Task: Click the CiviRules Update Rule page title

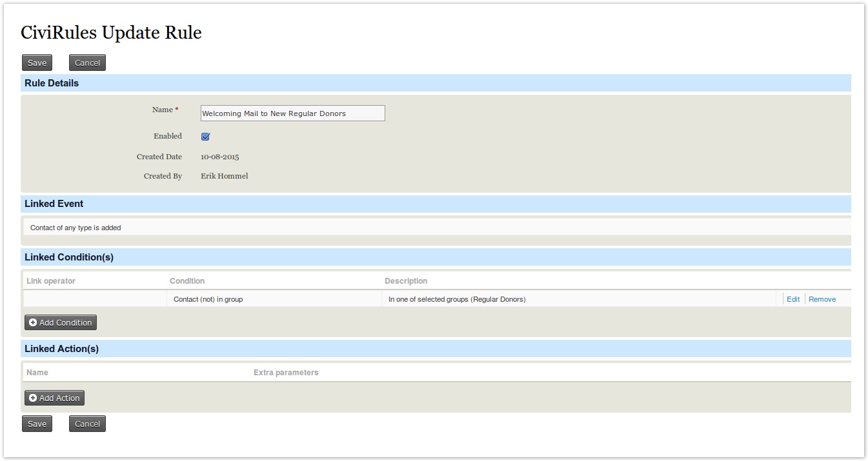Action: (x=111, y=32)
